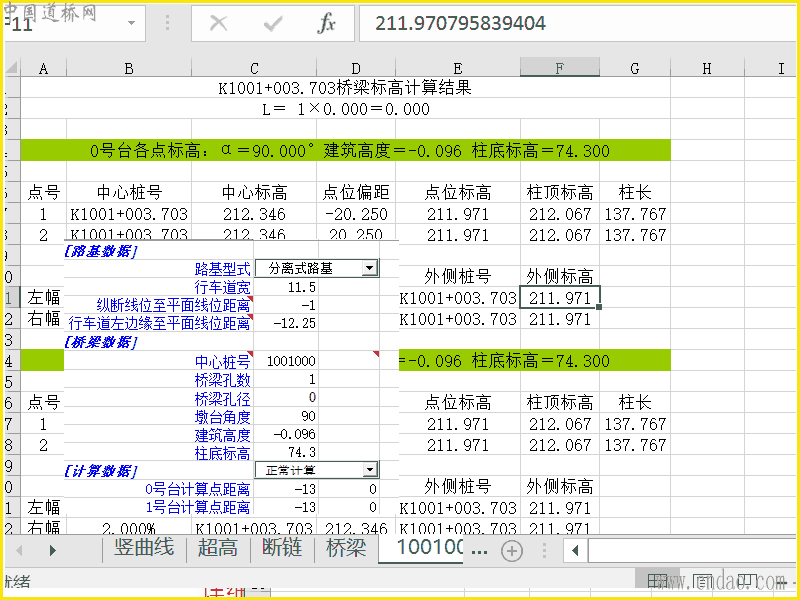The image size is (800, 600).
Task: Click the confirm entry checkmark icon
Action: coord(273,23)
